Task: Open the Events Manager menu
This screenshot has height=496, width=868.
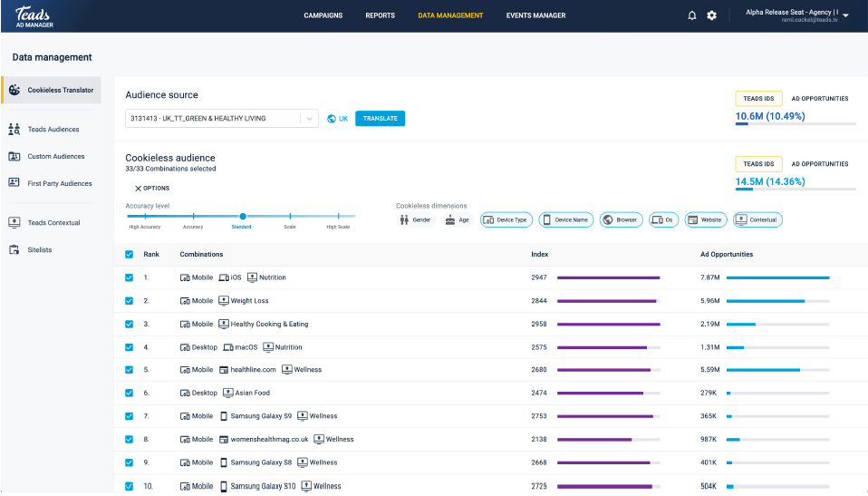Action: (535, 15)
